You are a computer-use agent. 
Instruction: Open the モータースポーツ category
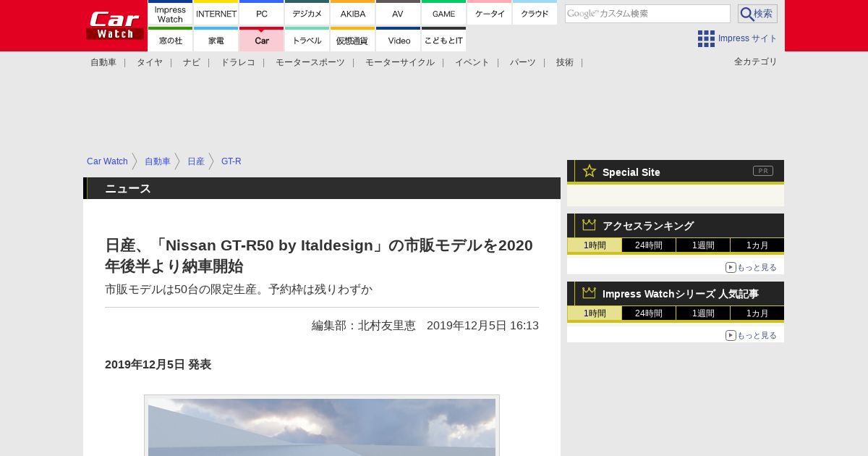coord(310,62)
